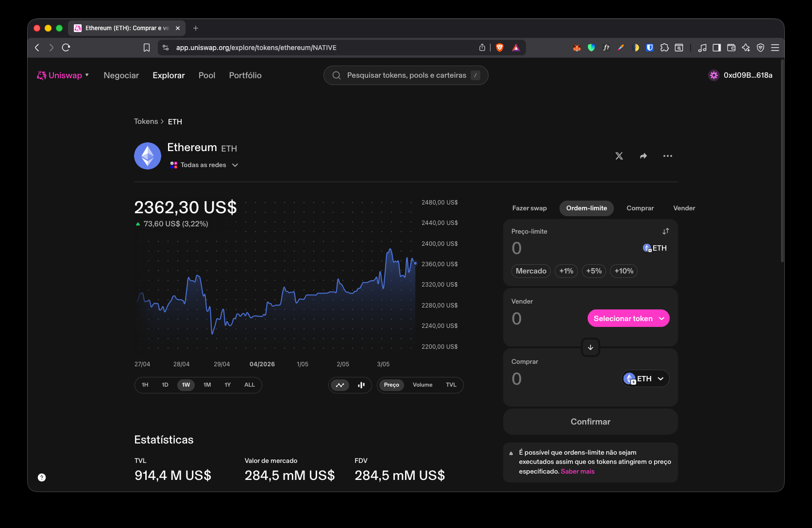
Task: Select the 1M chart range
Action: coord(207,385)
